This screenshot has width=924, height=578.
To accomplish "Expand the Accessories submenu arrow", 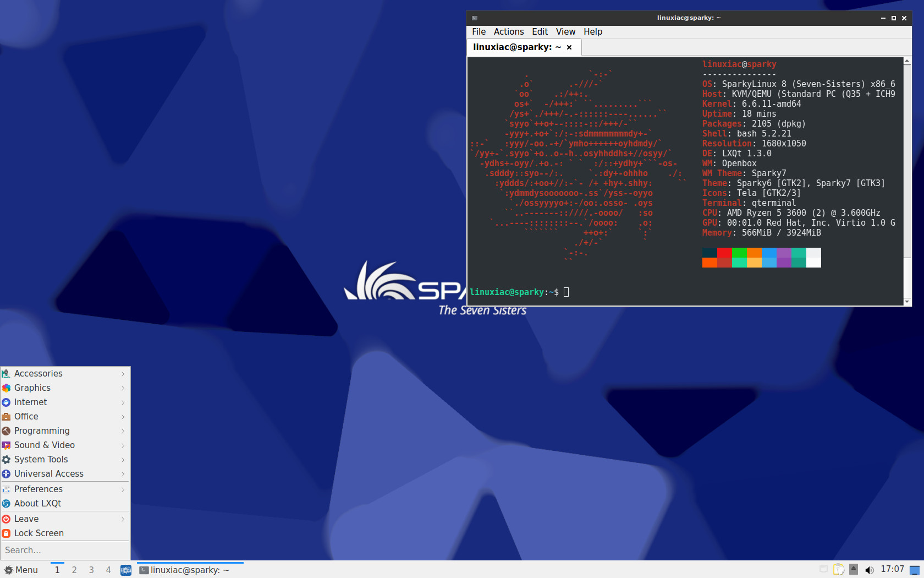I will 123,374.
